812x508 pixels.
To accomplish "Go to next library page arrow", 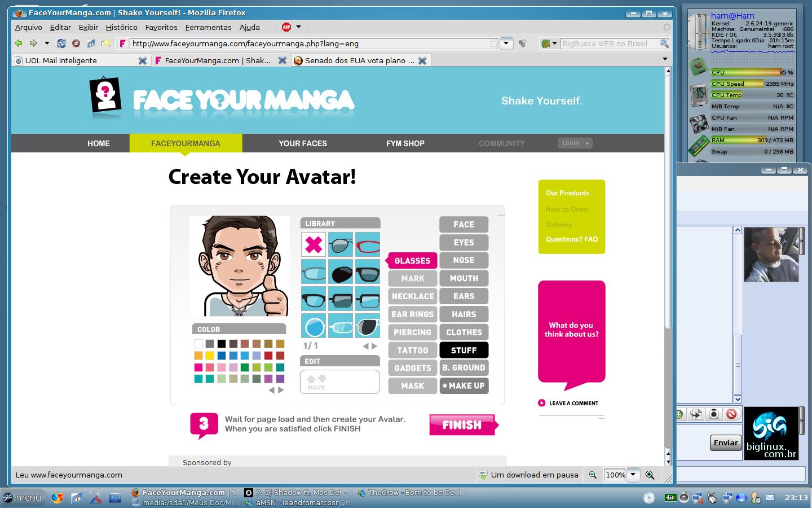I will pos(374,346).
